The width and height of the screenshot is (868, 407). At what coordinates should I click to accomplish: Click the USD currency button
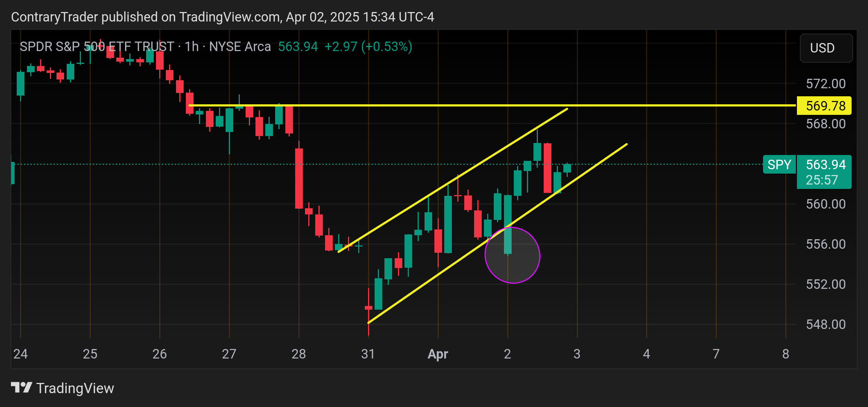(826, 48)
